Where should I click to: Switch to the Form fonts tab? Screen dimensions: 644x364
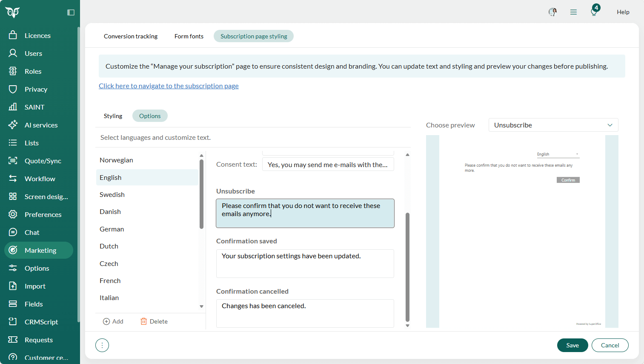point(189,36)
